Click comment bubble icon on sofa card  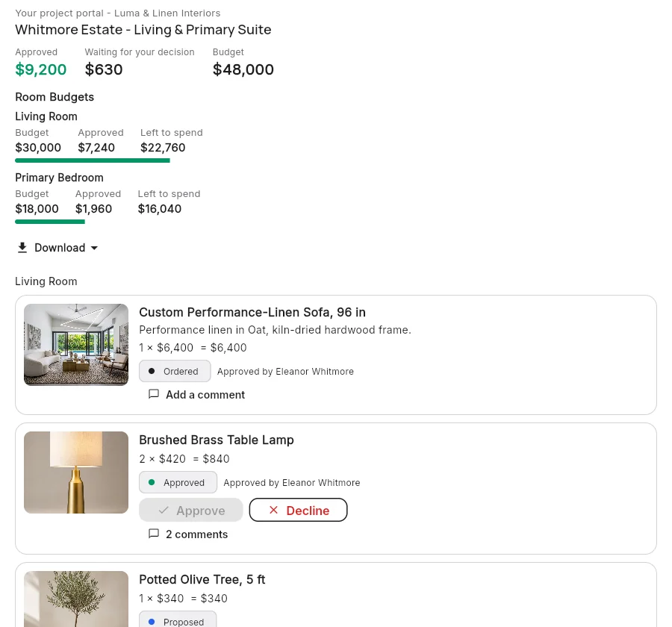(153, 394)
